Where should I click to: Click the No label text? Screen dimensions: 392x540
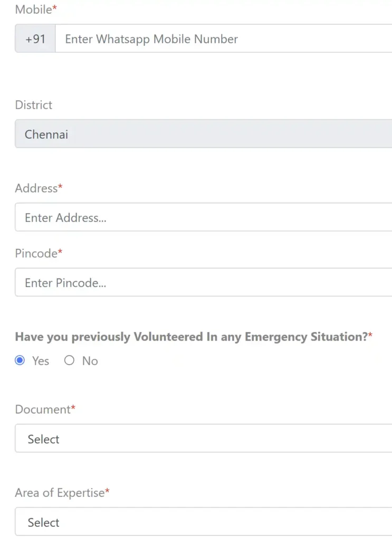point(90,361)
